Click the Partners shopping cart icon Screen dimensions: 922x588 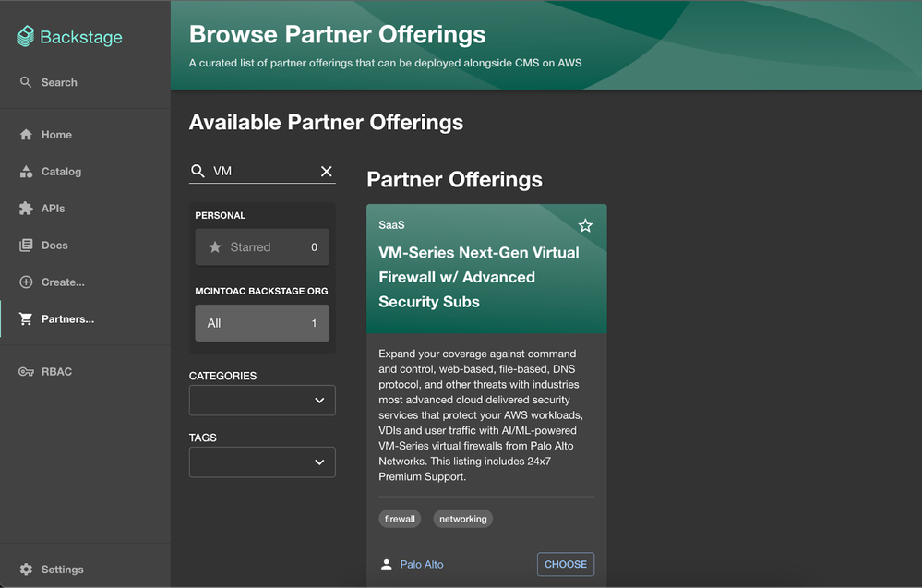tap(26, 318)
